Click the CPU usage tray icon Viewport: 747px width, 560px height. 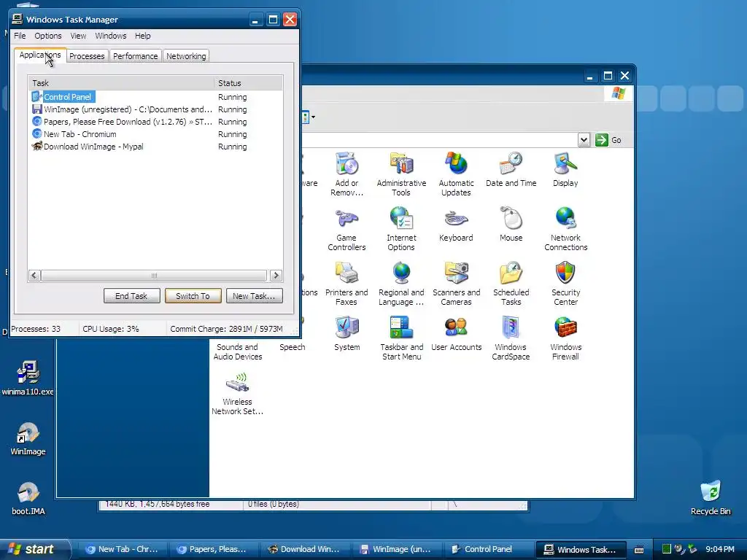pyautogui.click(x=667, y=549)
